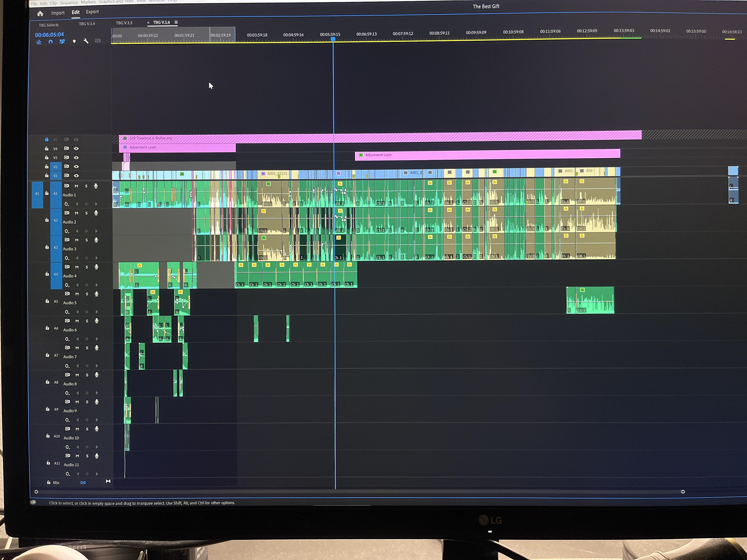Click the blue sequence timecode display 00:06:05:04
Viewport: 747px width, 560px height.
pyautogui.click(x=49, y=35)
